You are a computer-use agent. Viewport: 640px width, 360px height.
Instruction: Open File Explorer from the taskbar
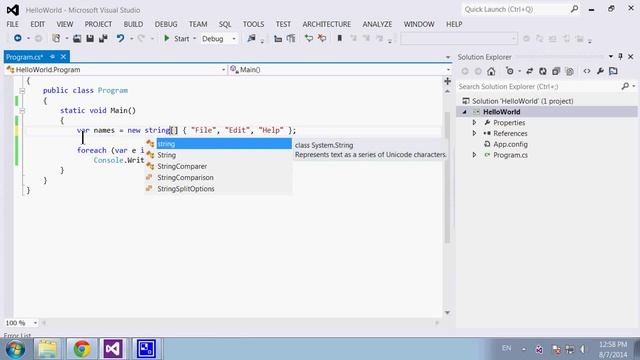click(48, 349)
